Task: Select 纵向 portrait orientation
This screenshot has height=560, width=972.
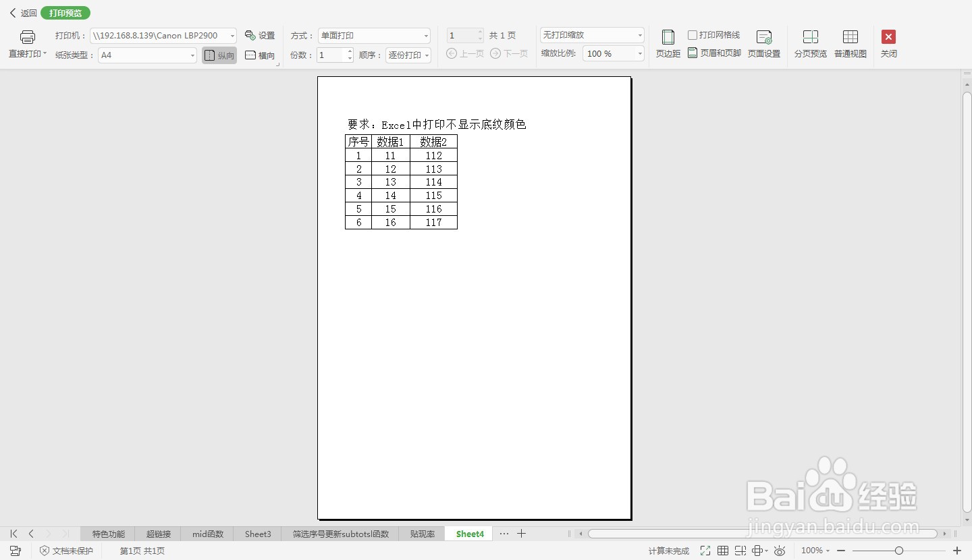Action: pyautogui.click(x=219, y=55)
